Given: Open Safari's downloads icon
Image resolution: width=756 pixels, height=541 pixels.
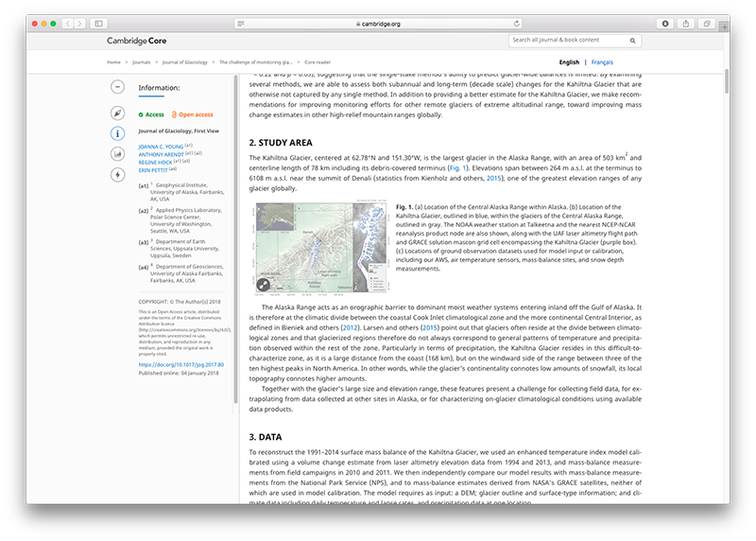Looking at the screenshot, I should [665, 23].
